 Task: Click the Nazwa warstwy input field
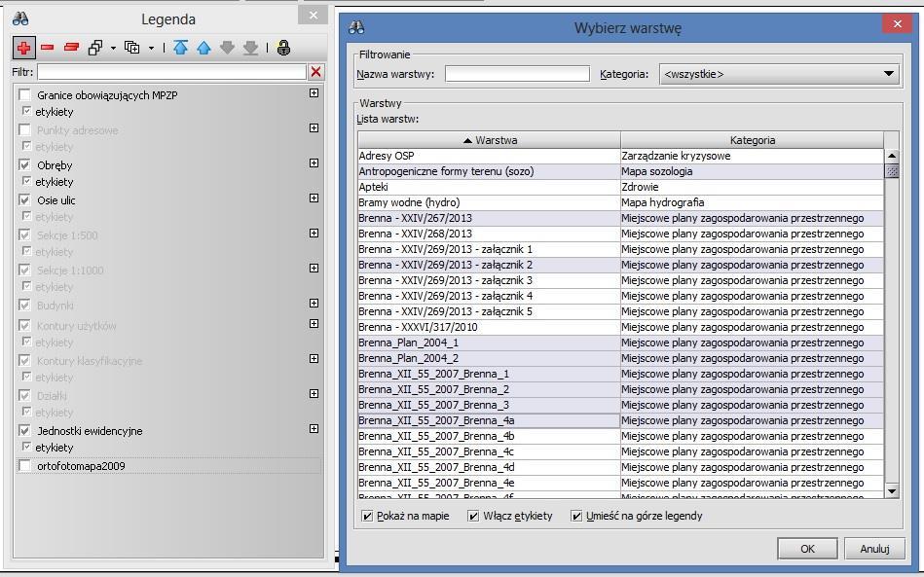coord(517,74)
